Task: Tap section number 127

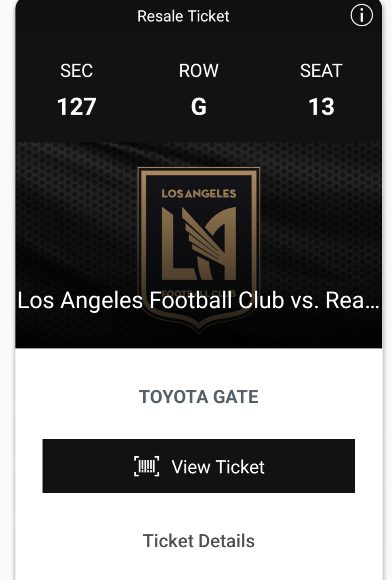Action: pos(77,107)
